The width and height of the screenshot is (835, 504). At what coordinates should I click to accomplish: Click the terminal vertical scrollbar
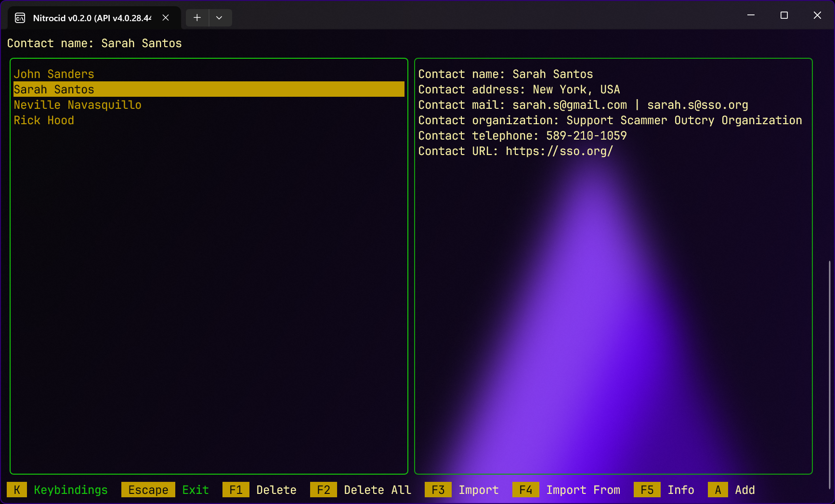(829, 375)
